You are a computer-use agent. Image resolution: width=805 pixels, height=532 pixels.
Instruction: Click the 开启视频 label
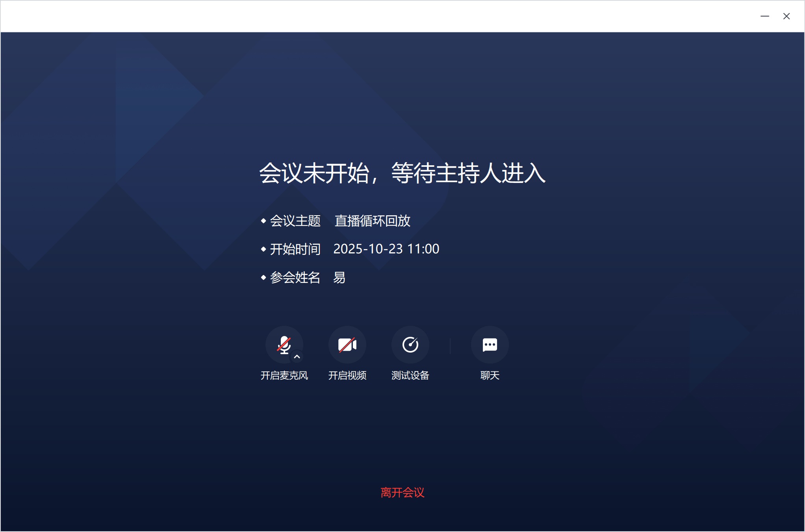pos(347,375)
